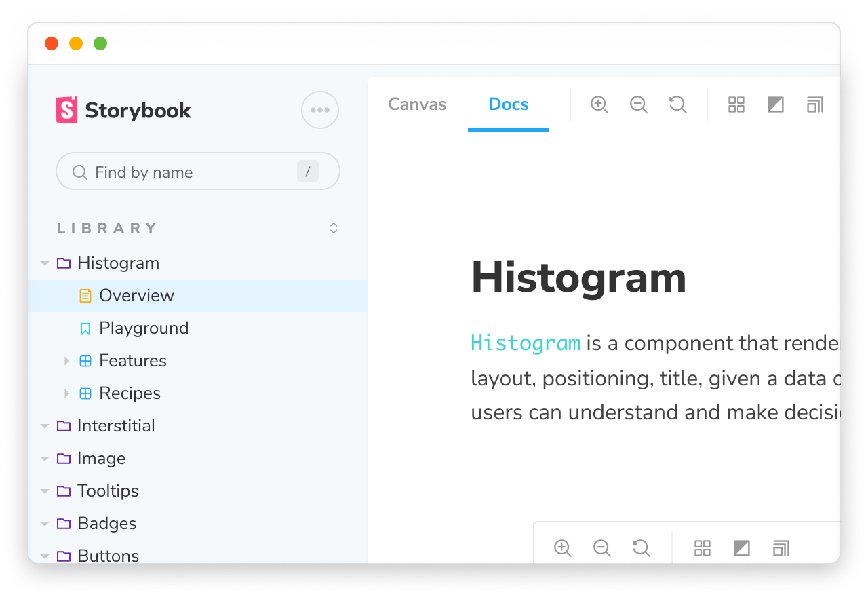Toggle the Interstitial folder arrow

[45, 426]
